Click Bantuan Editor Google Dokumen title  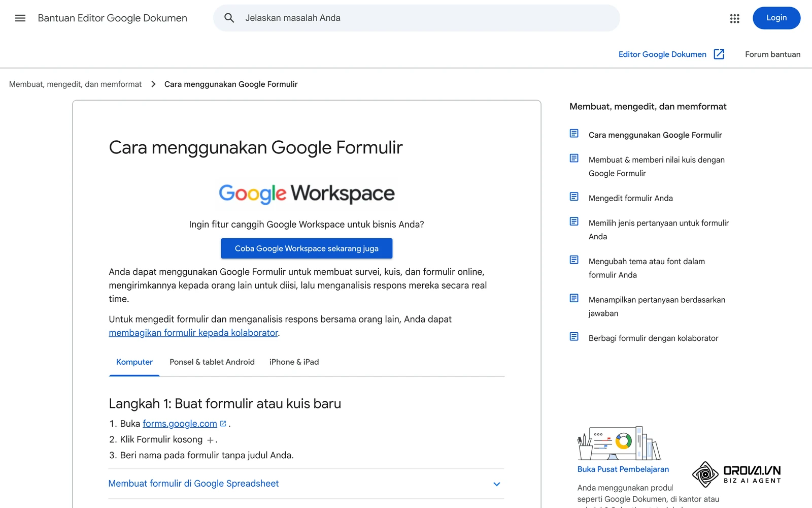tap(113, 18)
